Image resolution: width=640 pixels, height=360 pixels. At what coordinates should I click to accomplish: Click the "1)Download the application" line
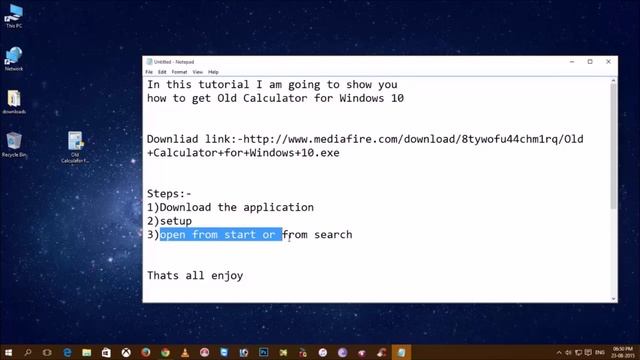pyautogui.click(x=230, y=207)
